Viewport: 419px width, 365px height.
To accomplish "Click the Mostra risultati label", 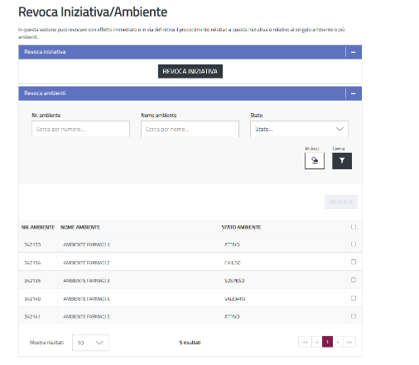I will (47, 342).
